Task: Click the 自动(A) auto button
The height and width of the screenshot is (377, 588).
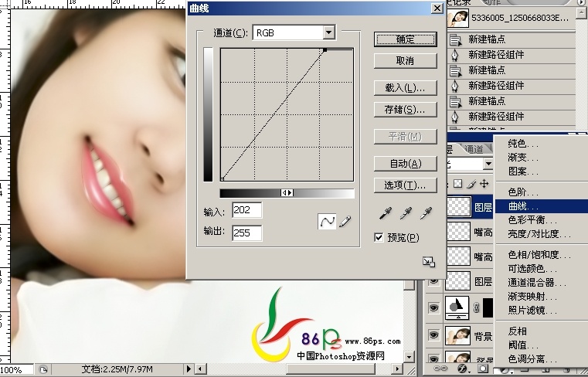Action: 406,164
